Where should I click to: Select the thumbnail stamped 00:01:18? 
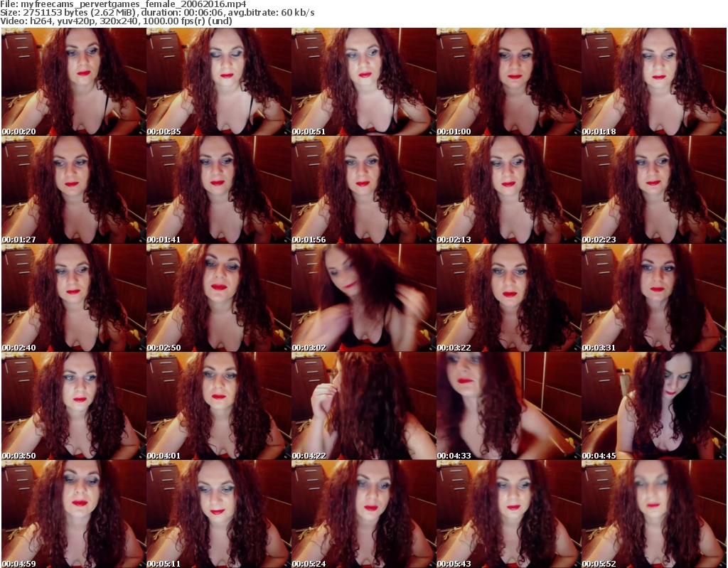click(x=654, y=82)
